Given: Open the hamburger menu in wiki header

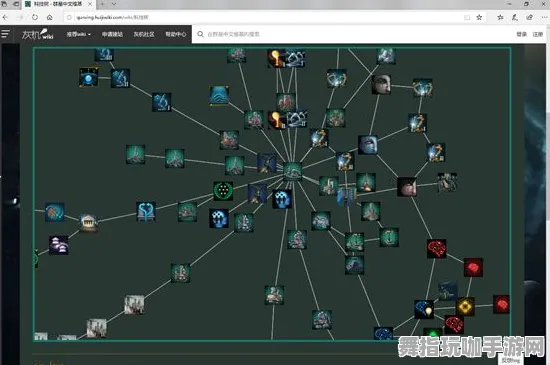Looking at the screenshot, I should pos(6,34).
